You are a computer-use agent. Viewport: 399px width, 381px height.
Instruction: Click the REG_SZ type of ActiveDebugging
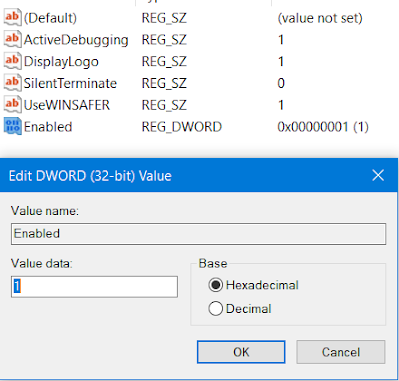point(164,40)
